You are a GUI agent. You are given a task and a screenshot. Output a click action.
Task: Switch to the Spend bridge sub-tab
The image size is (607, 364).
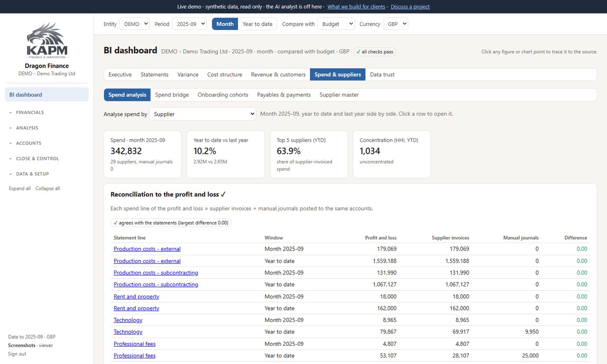point(172,95)
